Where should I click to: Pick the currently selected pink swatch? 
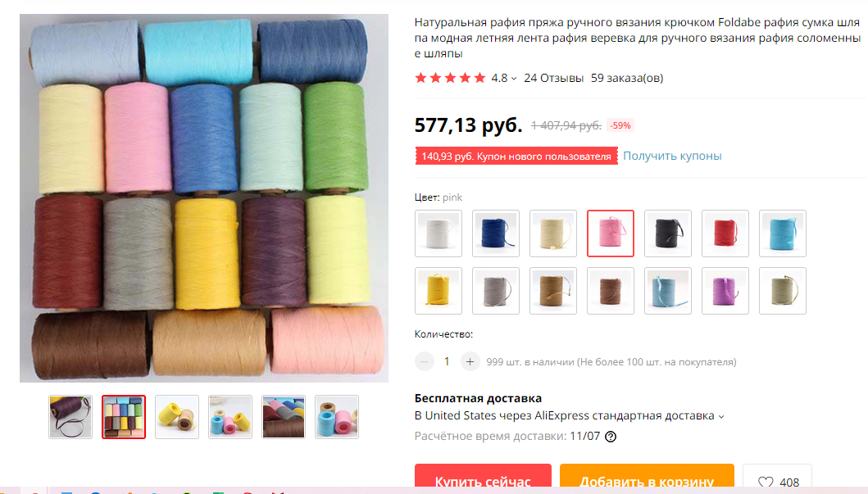pyautogui.click(x=611, y=233)
